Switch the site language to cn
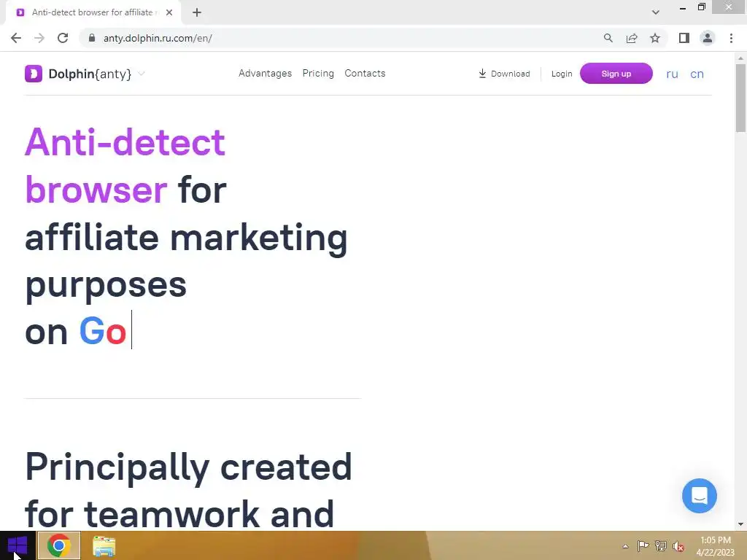Screen dimensions: 747x560 [x=697, y=74]
